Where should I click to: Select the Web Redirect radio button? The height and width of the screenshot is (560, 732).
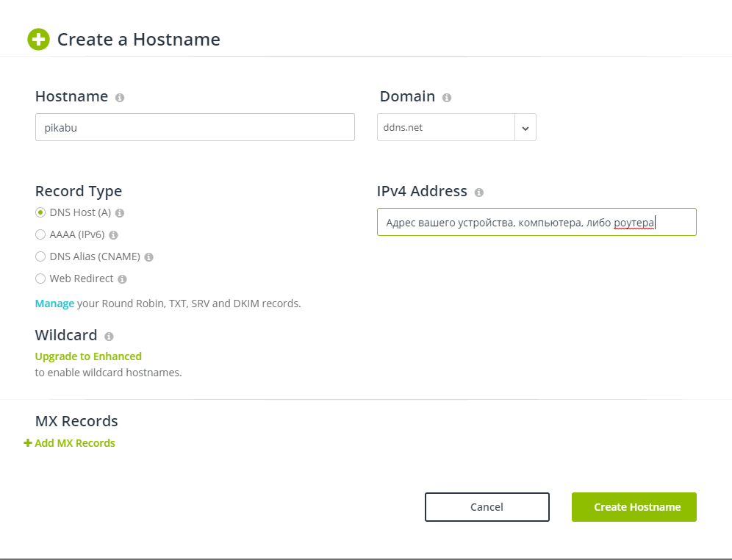(x=40, y=279)
